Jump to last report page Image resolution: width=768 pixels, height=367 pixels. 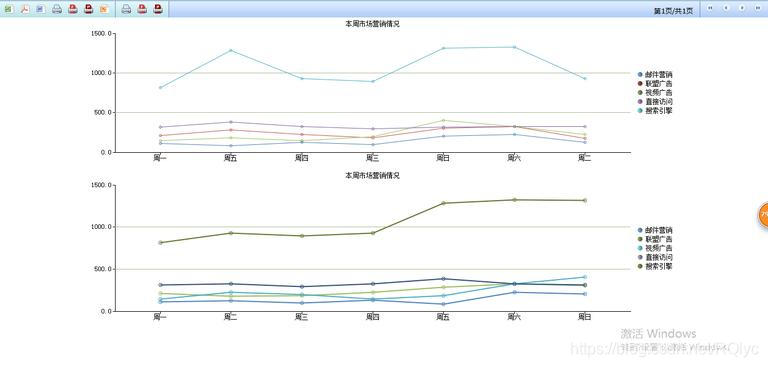pos(758,8)
